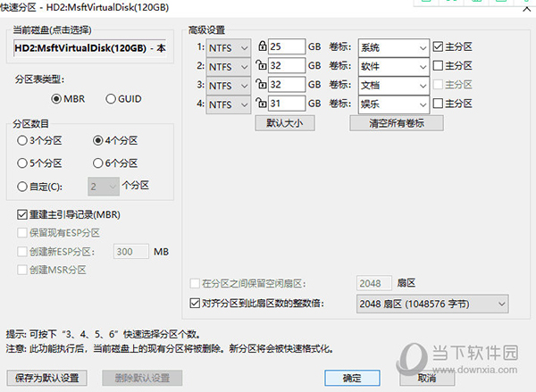
Task: Select the MBR partition table type
Action: click(x=68, y=99)
